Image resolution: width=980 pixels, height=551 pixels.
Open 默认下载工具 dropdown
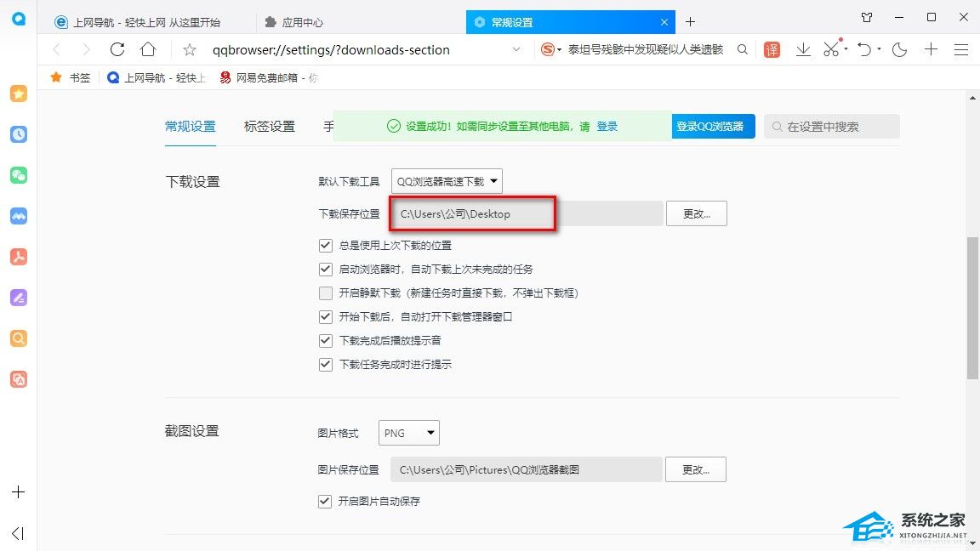point(447,181)
